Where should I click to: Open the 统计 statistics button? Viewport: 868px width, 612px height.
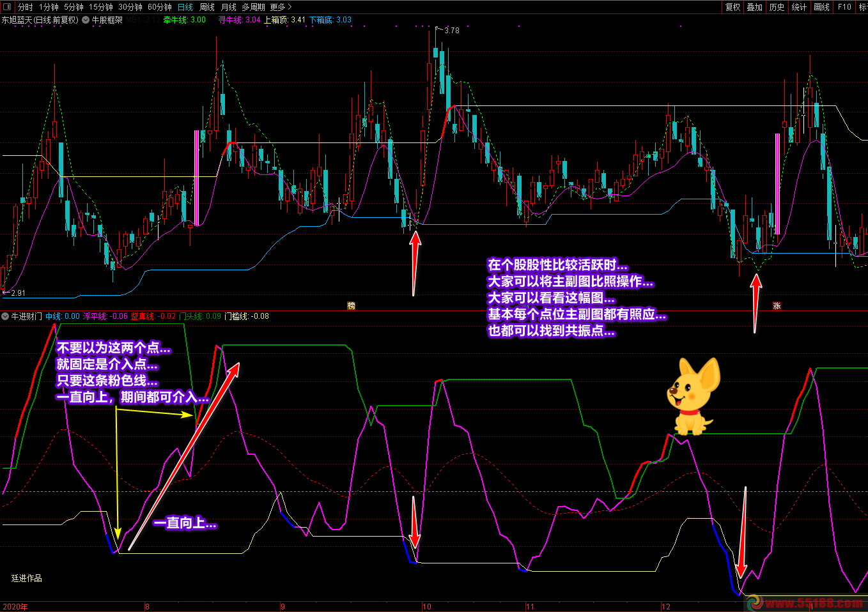[800, 7]
